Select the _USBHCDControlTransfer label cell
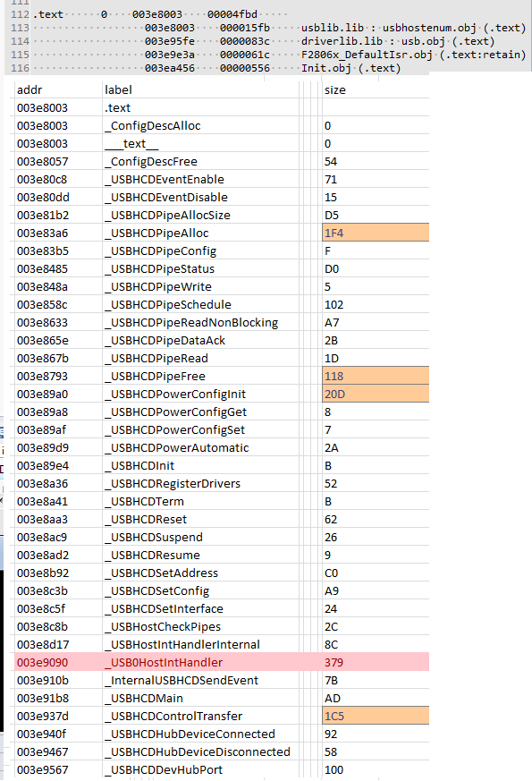The width and height of the screenshot is (532, 781). [x=200, y=717]
